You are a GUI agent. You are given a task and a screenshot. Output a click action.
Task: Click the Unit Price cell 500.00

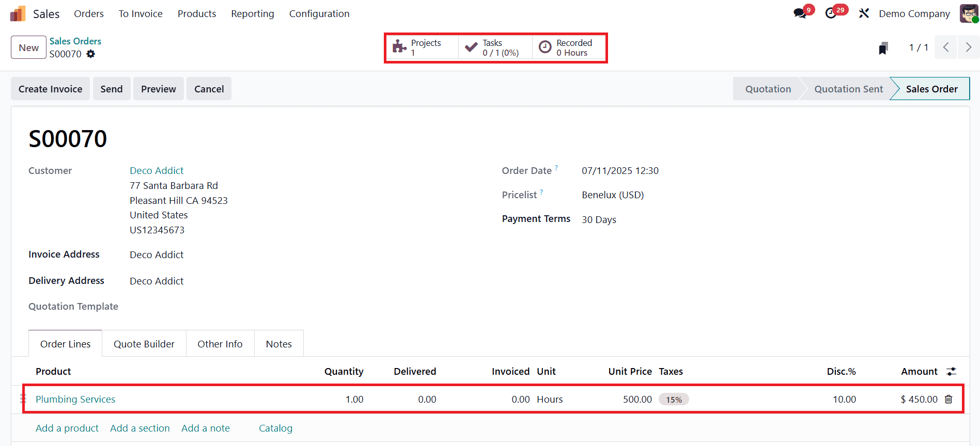[637, 399]
